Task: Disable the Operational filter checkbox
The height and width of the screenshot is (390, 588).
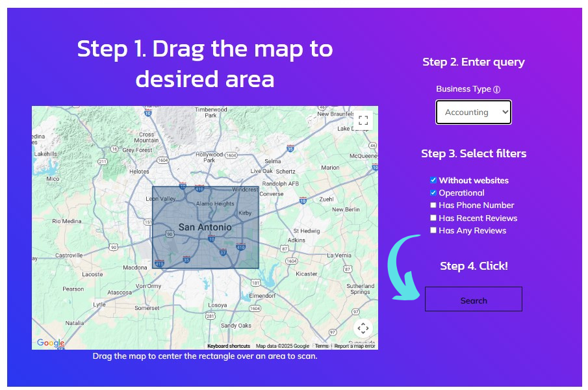Action: pyautogui.click(x=433, y=193)
